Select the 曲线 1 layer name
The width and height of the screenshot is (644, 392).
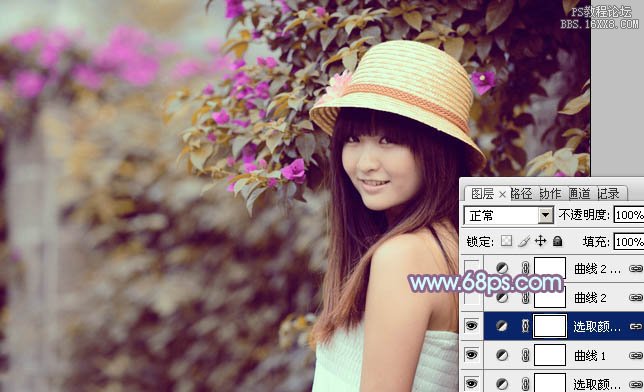(590, 355)
